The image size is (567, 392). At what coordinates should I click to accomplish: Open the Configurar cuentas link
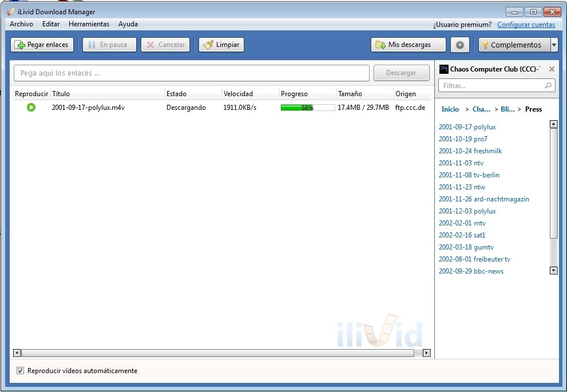[x=526, y=25]
